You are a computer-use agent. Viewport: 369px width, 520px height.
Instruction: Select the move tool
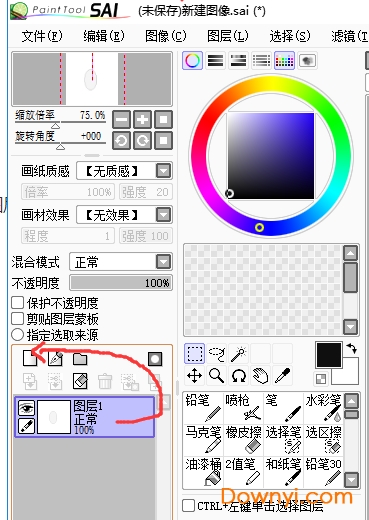pos(195,376)
